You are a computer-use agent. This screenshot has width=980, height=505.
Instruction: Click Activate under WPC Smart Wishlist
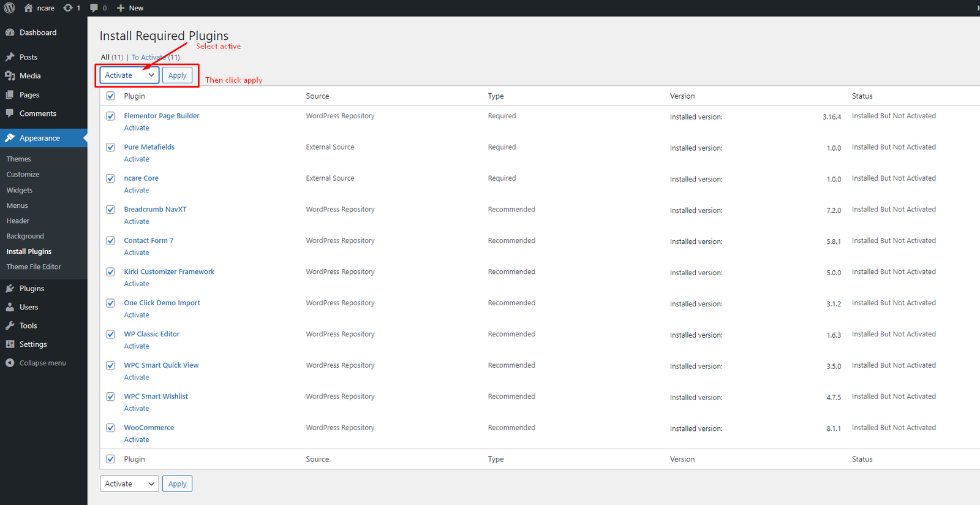point(137,409)
